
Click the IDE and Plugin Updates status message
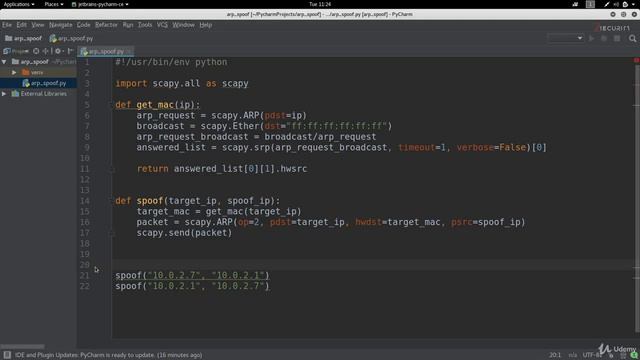coord(109,355)
